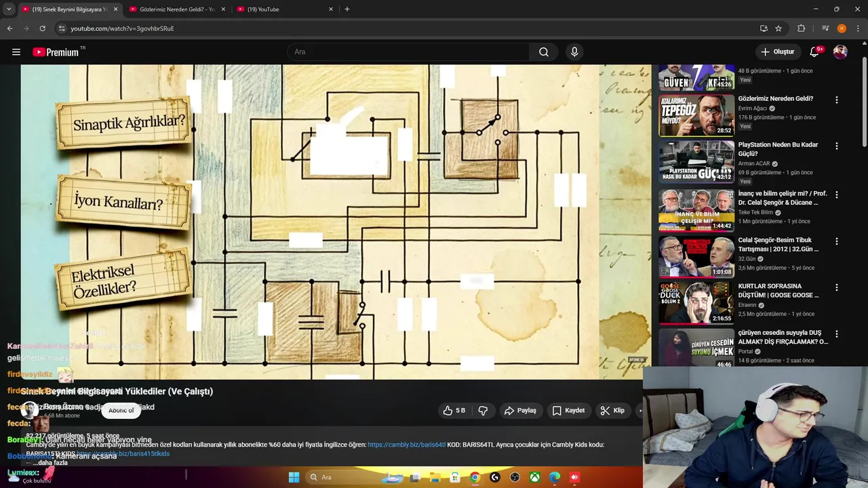The width and height of the screenshot is (868, 488).
Task: Open the YouTube hamburger guide menu
Action: (x=16, y=52)
